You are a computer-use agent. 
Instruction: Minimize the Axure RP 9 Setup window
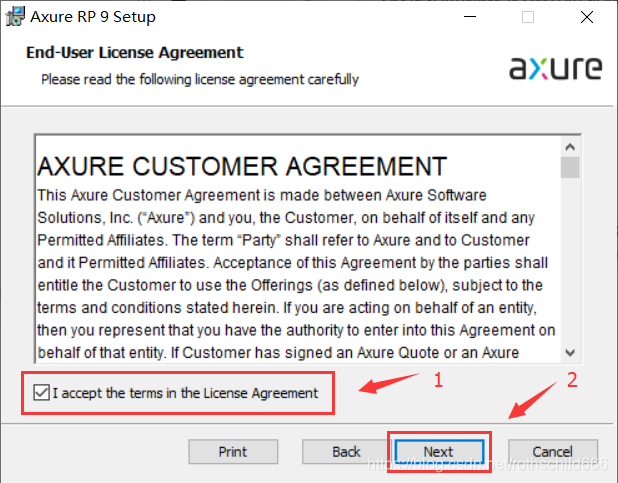(x=468, y=17)
